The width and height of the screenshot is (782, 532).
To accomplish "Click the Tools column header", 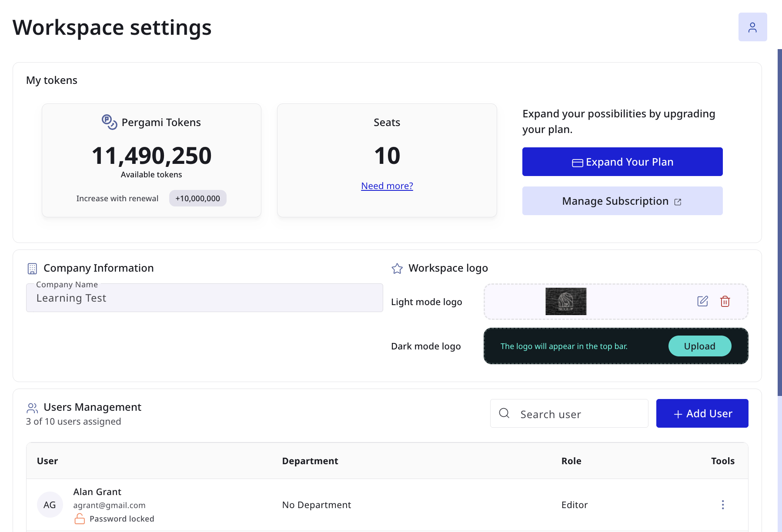I will click(723, 461).
